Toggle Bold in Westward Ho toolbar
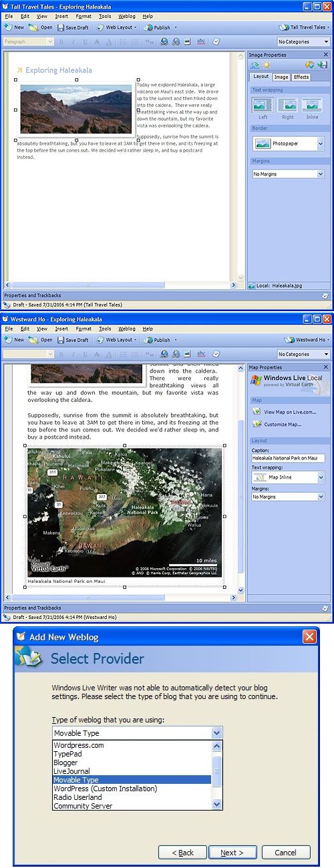The width and height of the screenshot is (334, 868). [x=61, y=354]
